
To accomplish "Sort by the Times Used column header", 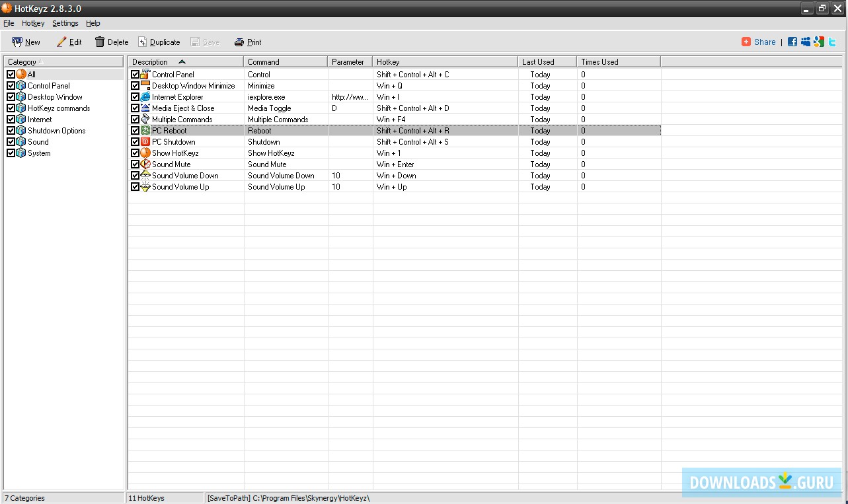I will point(619,61).
